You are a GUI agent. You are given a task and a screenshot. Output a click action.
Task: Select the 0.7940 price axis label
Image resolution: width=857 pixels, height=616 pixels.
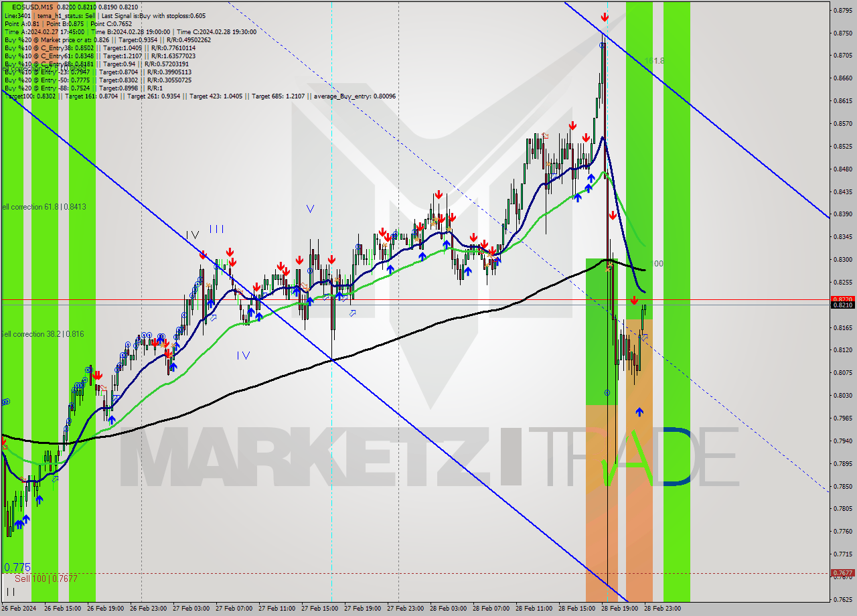tap(842, 441)
